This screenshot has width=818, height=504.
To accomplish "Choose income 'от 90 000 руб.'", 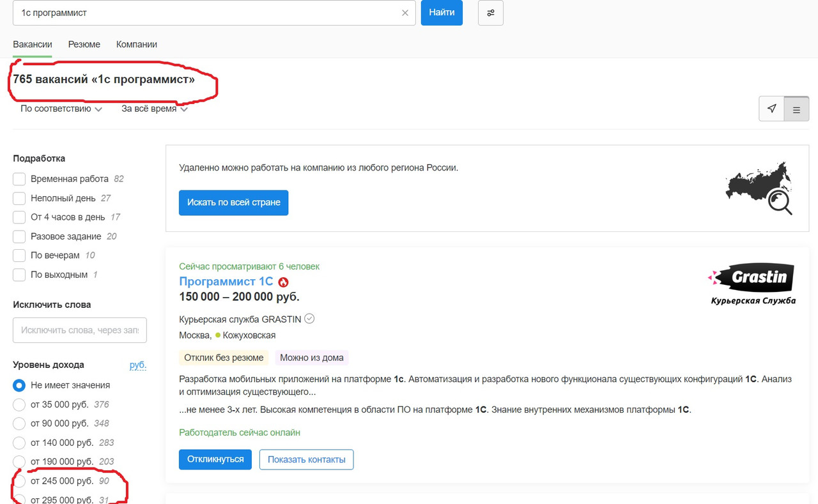I will (x=19, y=424).
